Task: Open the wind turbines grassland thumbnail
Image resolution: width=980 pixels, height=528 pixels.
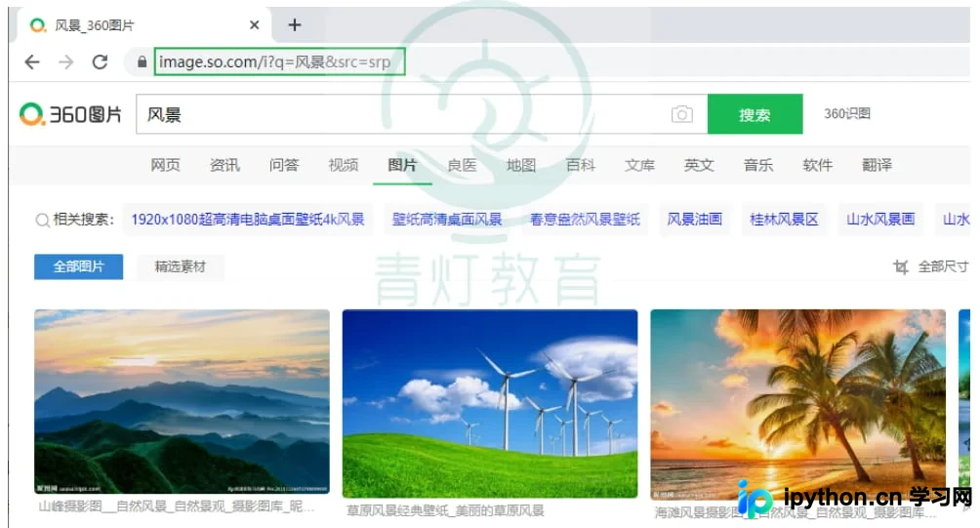Action: point(490,404)
